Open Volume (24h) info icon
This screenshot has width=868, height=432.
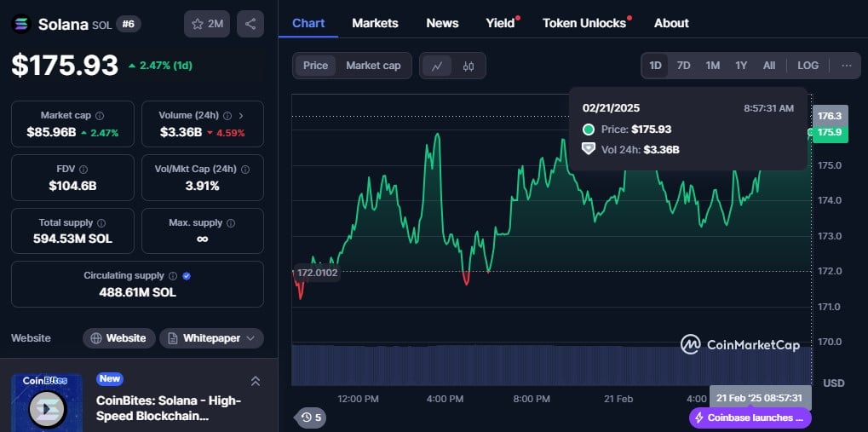point(227,116)
